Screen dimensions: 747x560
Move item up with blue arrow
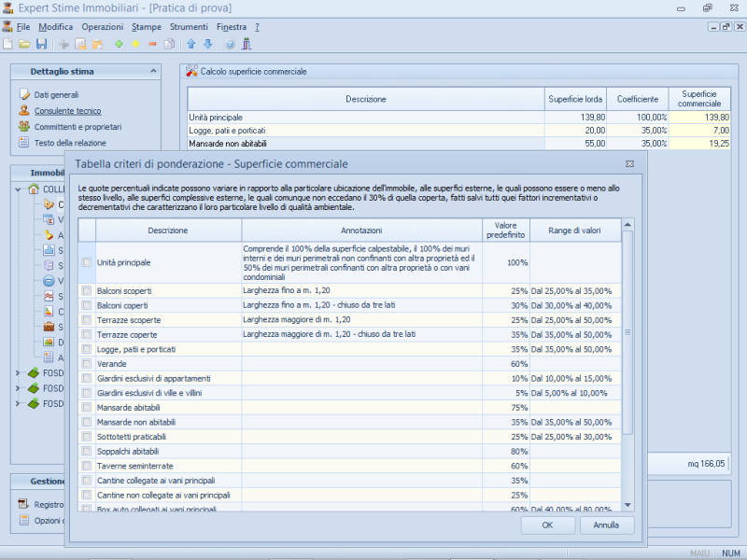coord(191,44)
